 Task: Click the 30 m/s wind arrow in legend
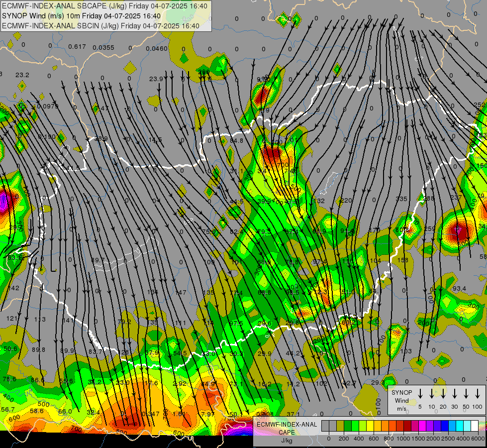point(455,393)
